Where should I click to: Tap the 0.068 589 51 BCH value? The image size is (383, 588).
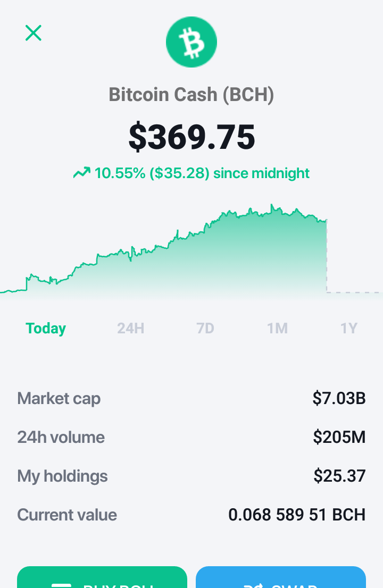pos(297,515)
